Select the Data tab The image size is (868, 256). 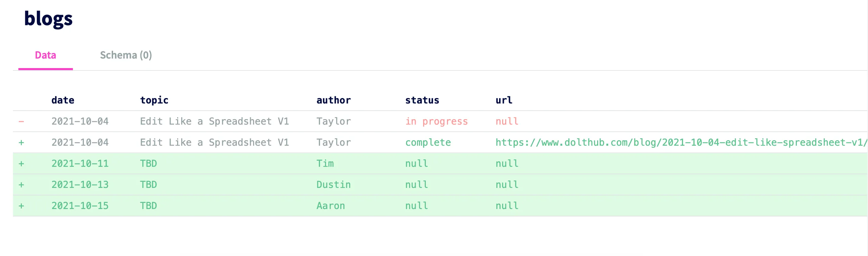click(x=45, y=55)
